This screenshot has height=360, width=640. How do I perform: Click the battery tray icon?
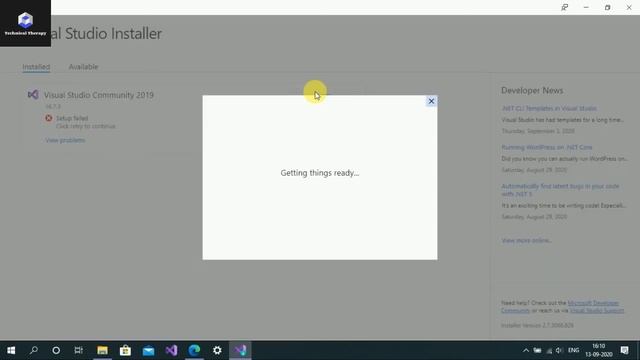(x=538, y=350)
